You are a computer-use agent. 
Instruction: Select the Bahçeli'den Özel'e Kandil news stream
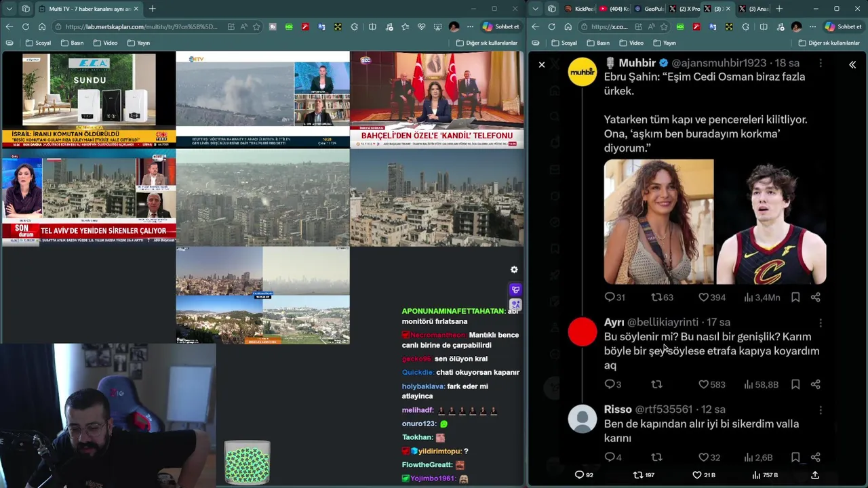point(437,100)
